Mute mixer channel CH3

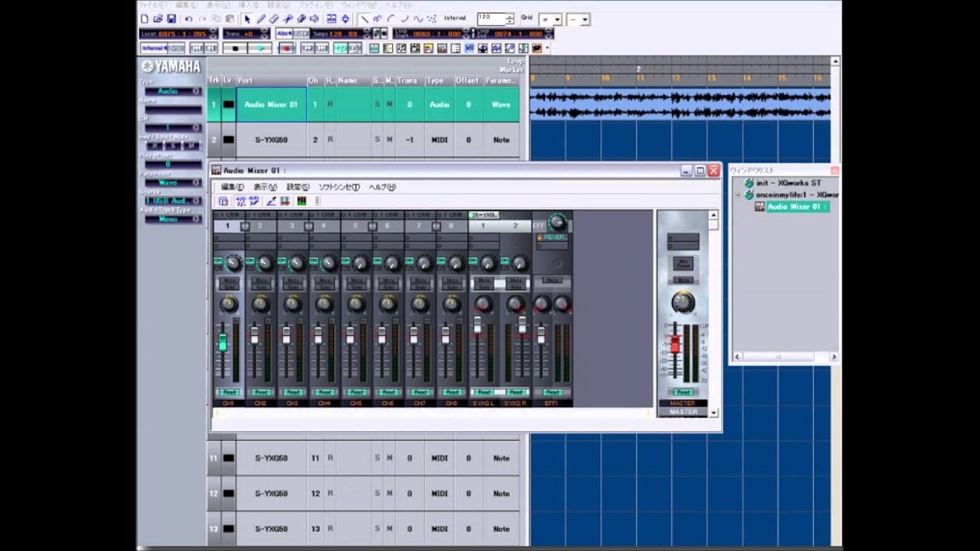(x=293, y=280)
